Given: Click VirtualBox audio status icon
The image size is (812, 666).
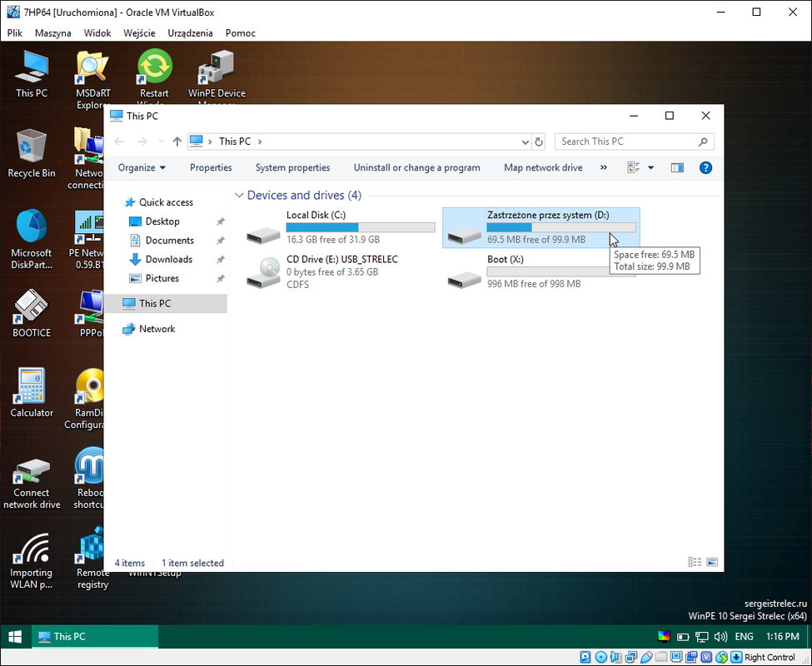Looking at the screenshot, I should click(615, 657).
